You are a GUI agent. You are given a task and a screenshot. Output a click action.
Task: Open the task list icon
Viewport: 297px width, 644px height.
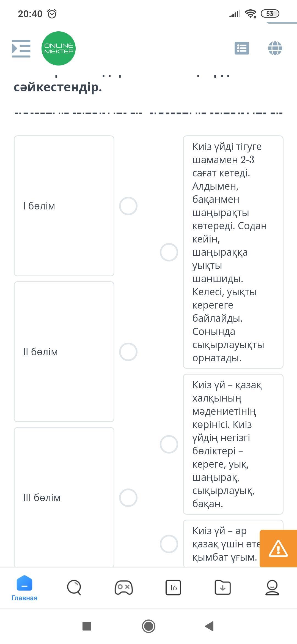pos(242,48)
